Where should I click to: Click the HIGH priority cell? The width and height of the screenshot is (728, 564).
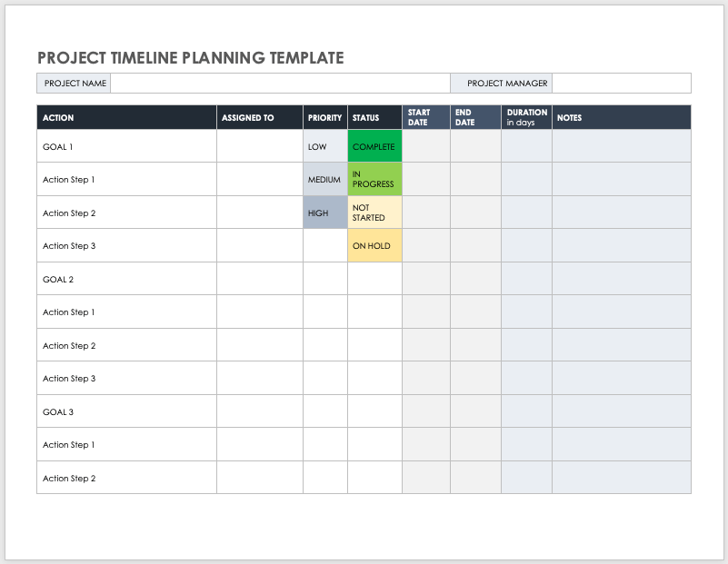click(x=325, y=213)
